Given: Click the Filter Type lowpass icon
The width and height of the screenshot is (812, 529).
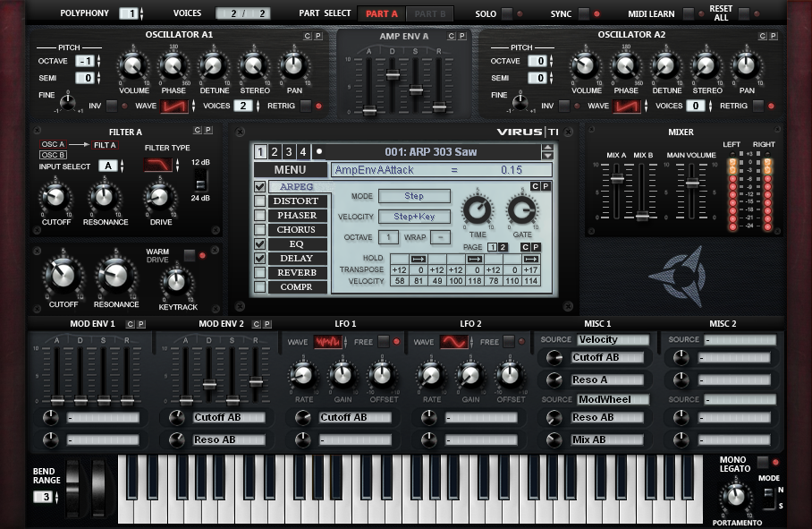Looking at the screenshot, I should click(158, 166).
